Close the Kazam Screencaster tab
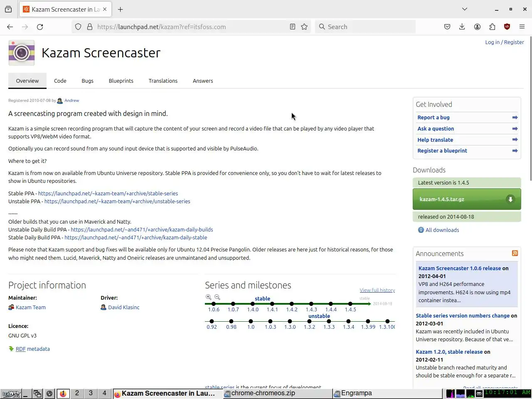 [105, 9]
